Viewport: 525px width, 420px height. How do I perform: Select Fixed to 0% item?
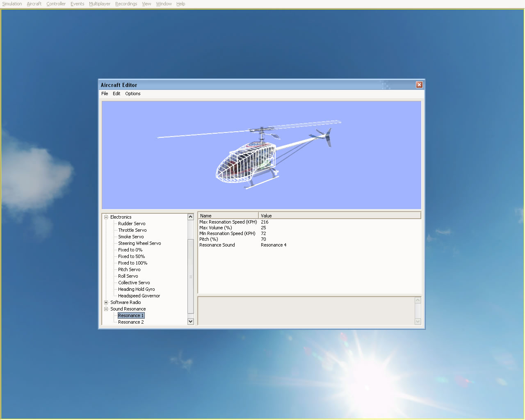click(x=130, y=250)
